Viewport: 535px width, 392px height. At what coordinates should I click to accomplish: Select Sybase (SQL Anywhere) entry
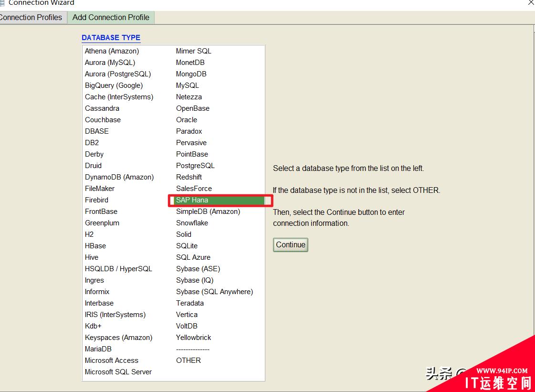click(214, 292)
